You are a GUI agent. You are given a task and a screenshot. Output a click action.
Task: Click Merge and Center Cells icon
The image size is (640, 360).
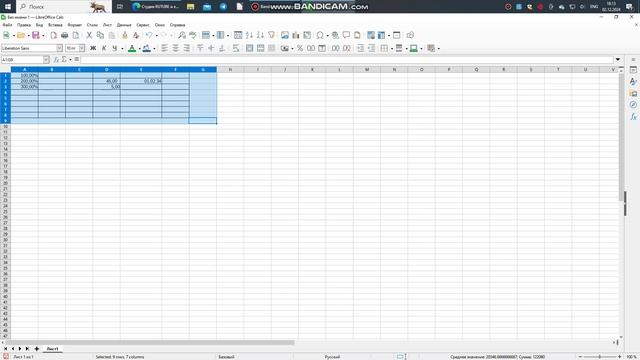click(249, 48)
